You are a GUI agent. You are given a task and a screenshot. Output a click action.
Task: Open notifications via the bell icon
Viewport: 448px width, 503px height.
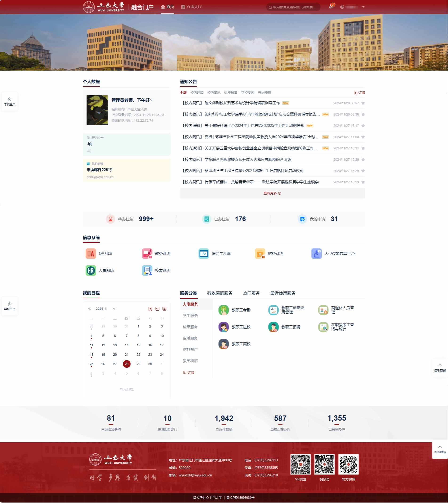coord(331,7)
